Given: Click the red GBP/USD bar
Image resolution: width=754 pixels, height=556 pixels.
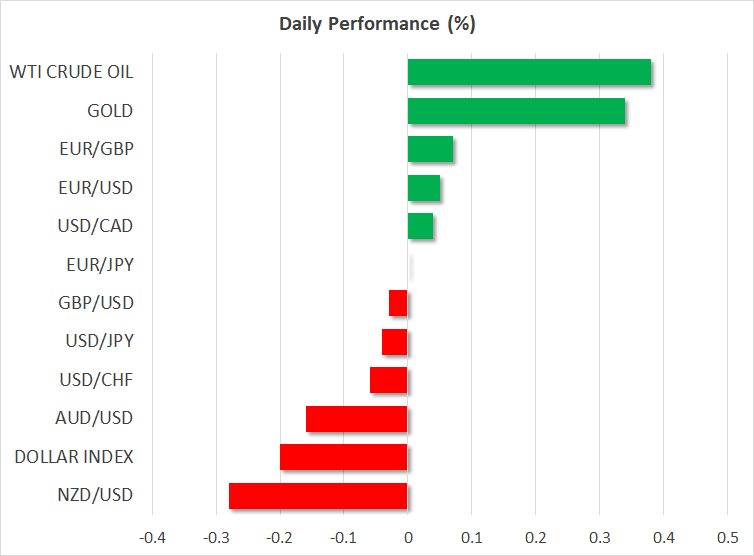Looking at the screenshot, I should click(398, 303).
